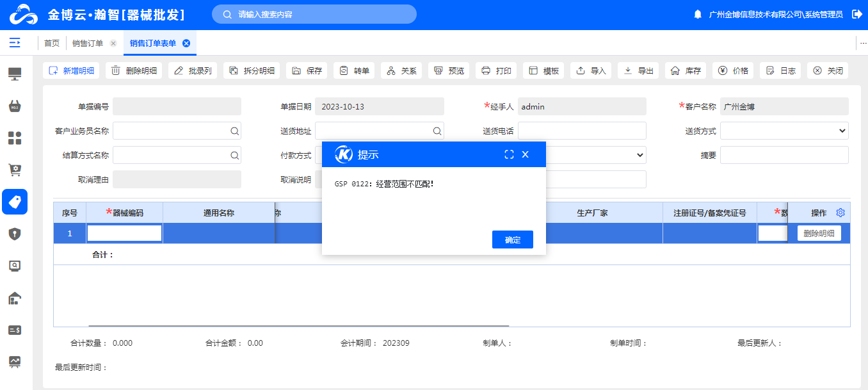Open the price tag sidebar module
Screen dimensions: 868x390
(x=15, y=202)
